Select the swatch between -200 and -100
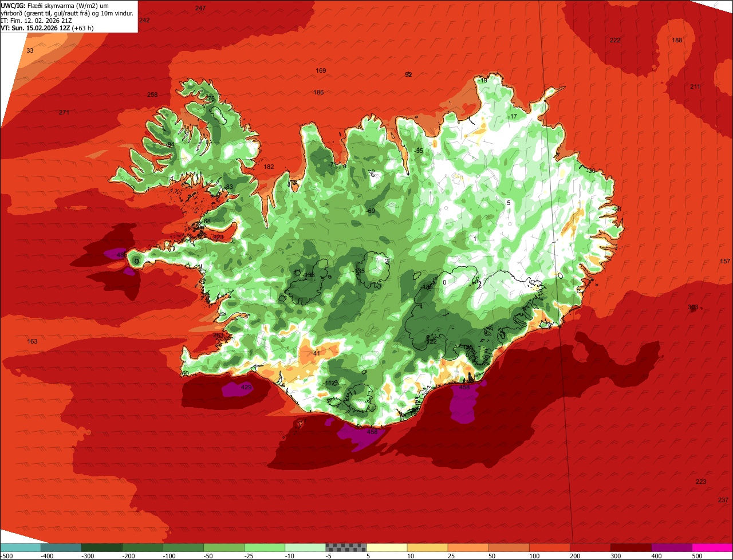733x560 pixels. (143, 547)
